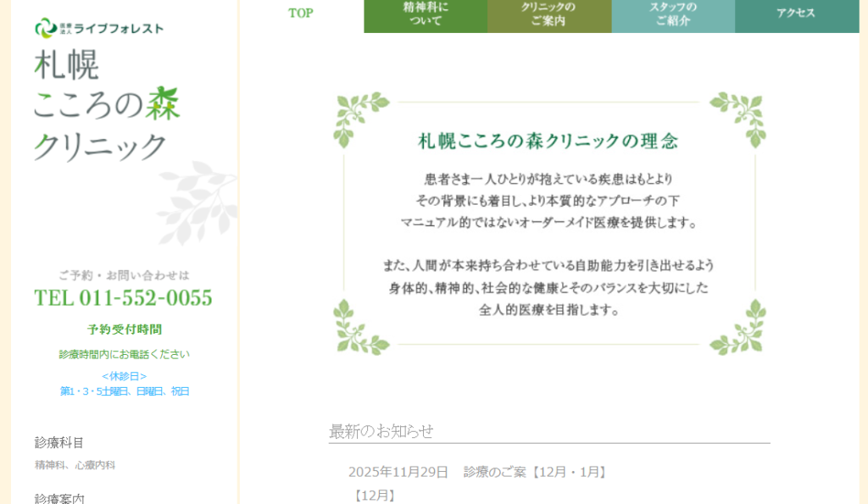This screenshot has height=504, width=868.
Task: Click the 2025年11月29日 news date
Action: [398, 472]
